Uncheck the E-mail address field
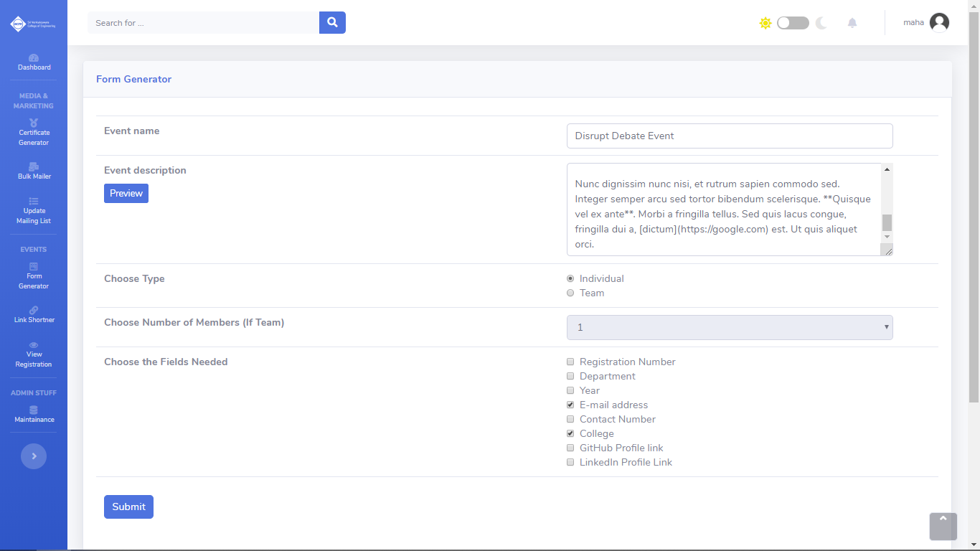Viewport: 980px width, 551px height. click(570, 405)
